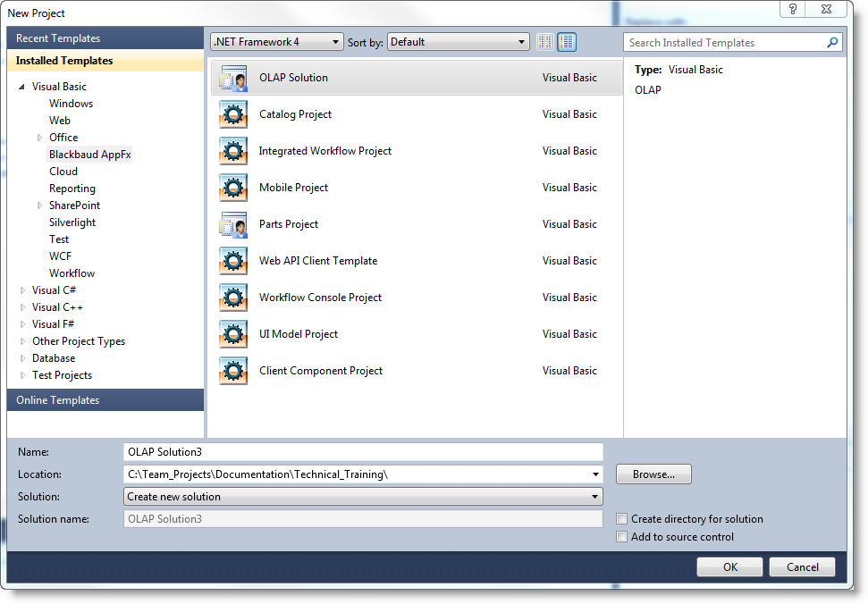Select the Client Component Project name
The image size is (868, 604).
pos(321,371)
